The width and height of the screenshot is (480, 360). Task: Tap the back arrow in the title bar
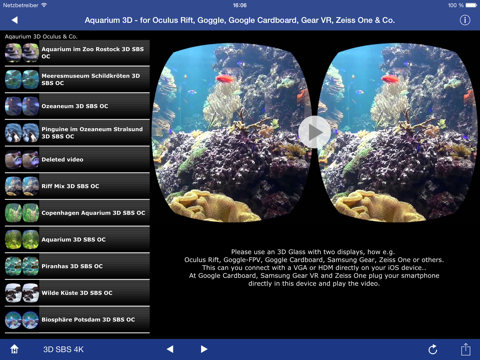coord(14,20)
